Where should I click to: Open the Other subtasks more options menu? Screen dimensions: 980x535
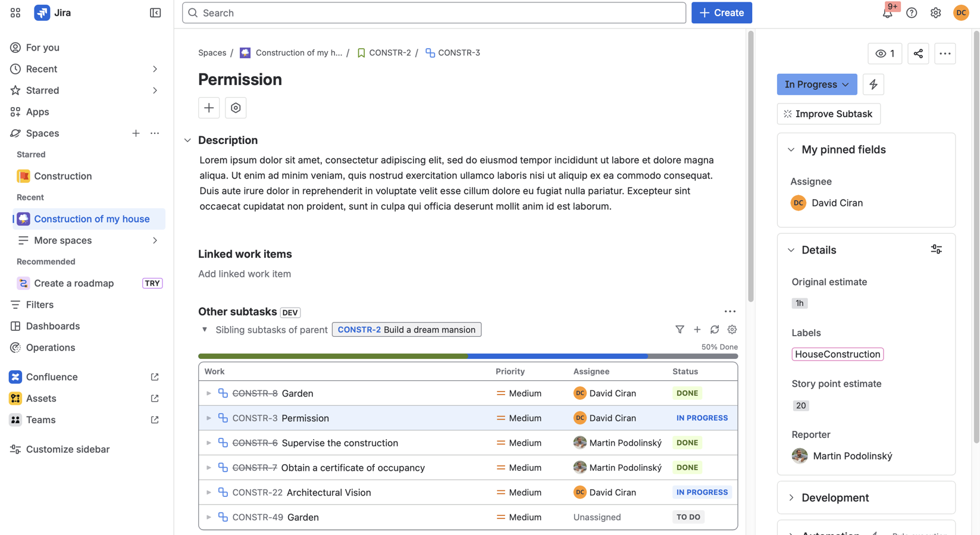[x=730, y=312]
